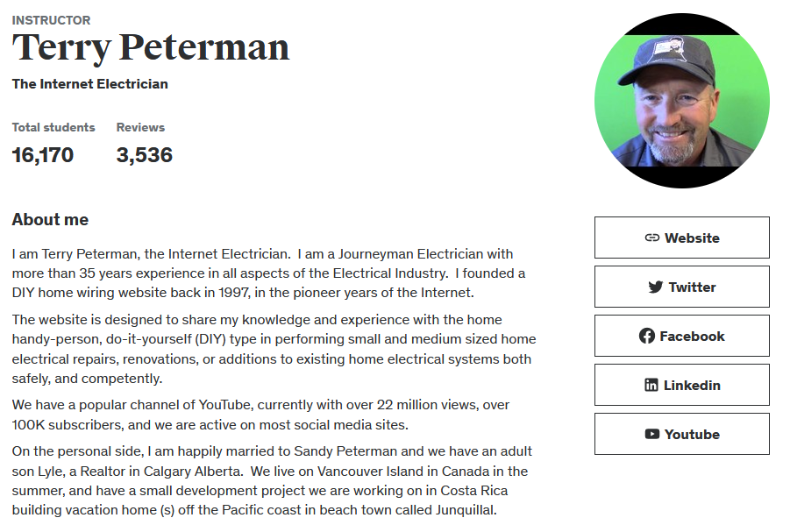Click the Terry Peterman name heading
Image resolution: width=790 pixels, height=532 pixels.
(x=151, y=48)
